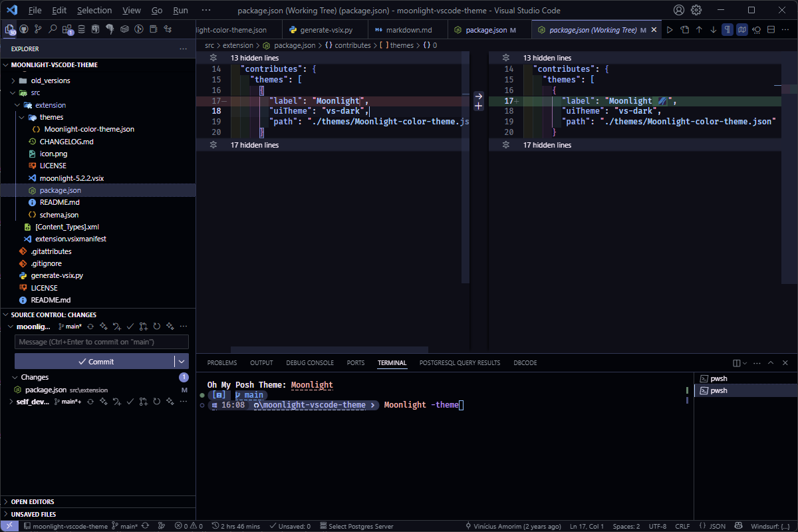
Task: Click the Run play icon in editor toolbar
Action: (x=670, y=30)
